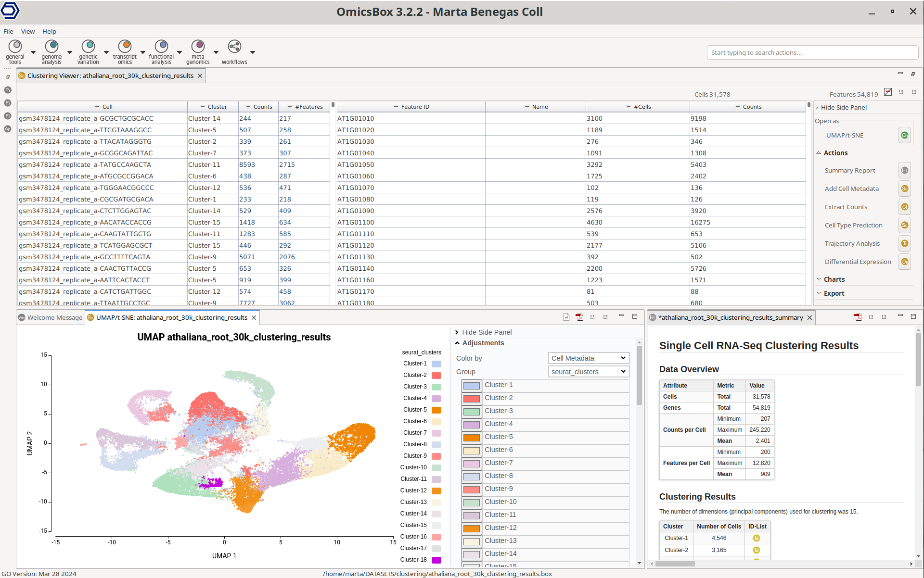Click the Cluster-1 ID-List icon
The height and width of the screenshot is (578, 924).
[x=756, y=538]
